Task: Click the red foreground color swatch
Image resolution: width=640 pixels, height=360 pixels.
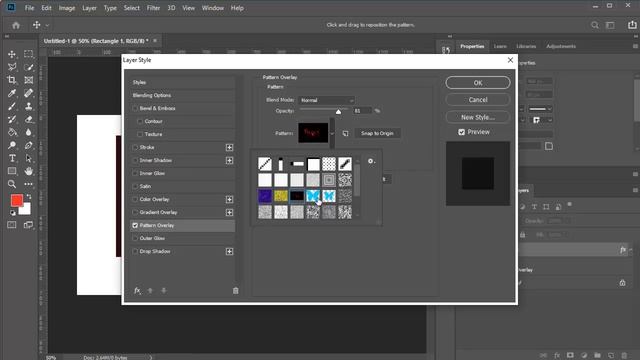Action: pyautogui.click(x=17, y=200)
